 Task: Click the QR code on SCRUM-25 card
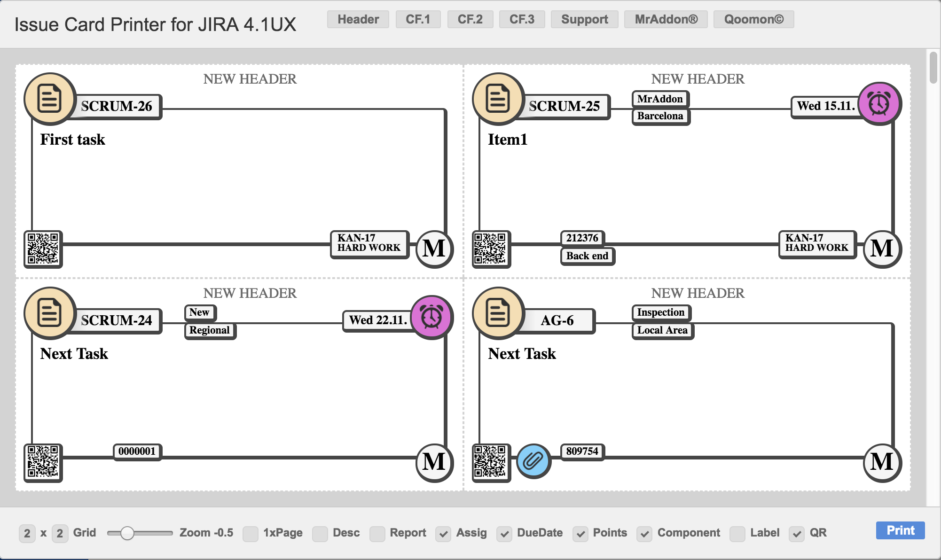click(491, 249)
